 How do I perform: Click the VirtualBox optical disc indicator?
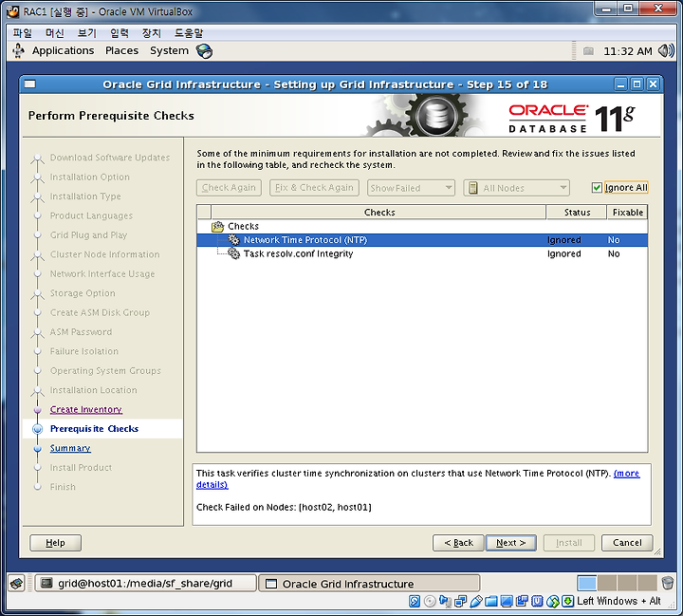click(430, 602)
